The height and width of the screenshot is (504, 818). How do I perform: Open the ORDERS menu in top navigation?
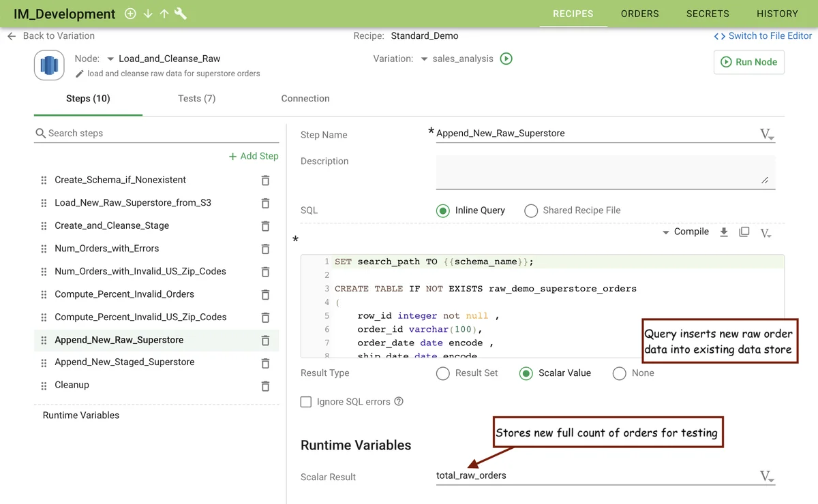click(x=639, y=14)
